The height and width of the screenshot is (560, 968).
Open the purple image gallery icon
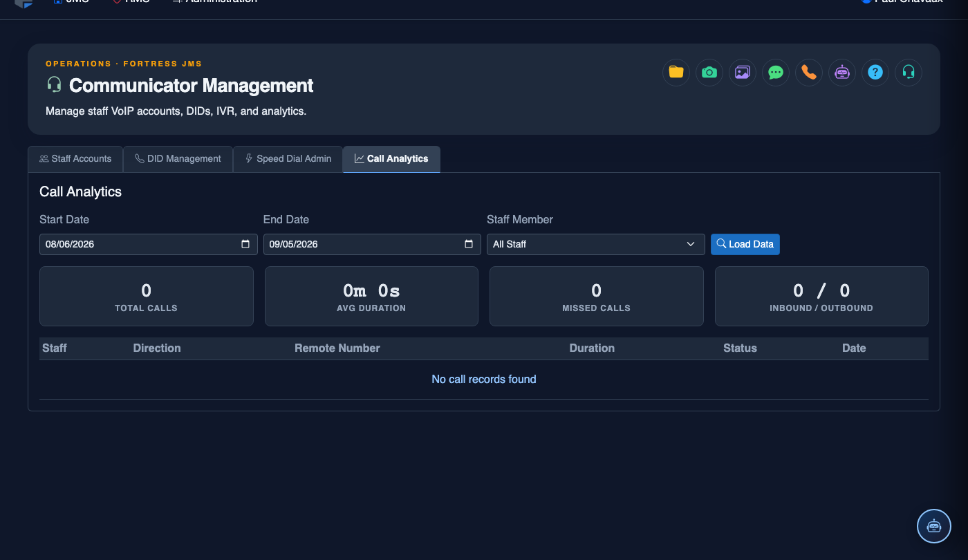point(743,73)
